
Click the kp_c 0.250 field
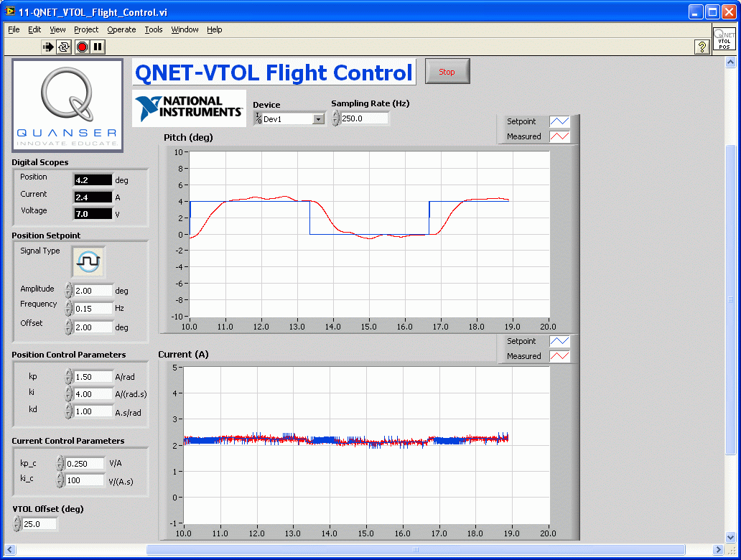pyautogui.click(x=85, y=464)
